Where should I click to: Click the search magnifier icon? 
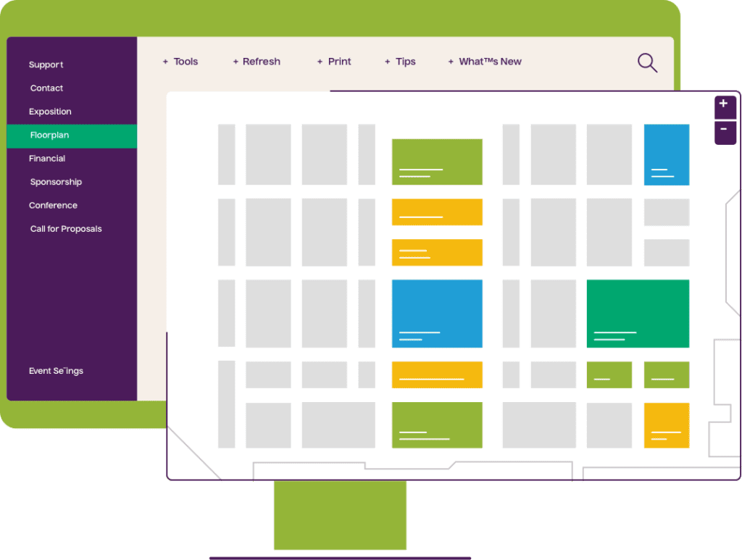[x=647, y=63]
